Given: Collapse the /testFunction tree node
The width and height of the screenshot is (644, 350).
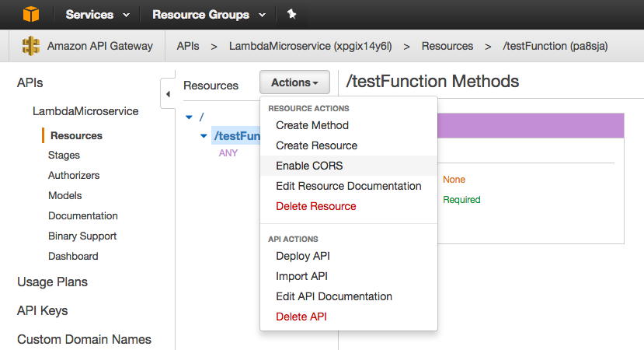Looking at the screenshot, I should [204, 136].
